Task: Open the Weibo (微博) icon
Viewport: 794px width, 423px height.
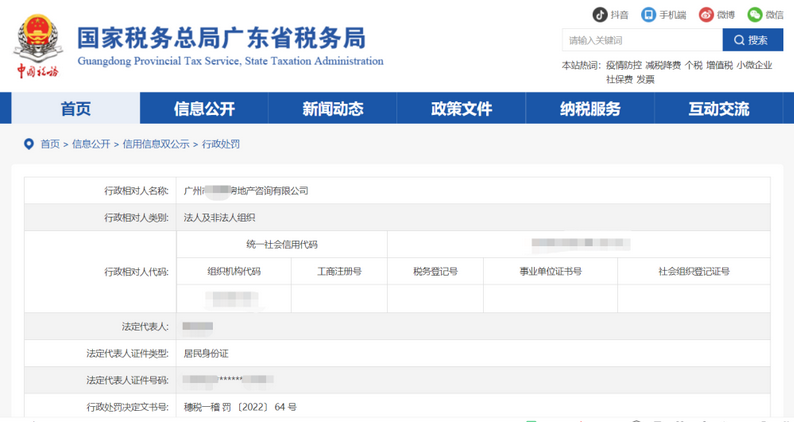Action: (706, 15)
